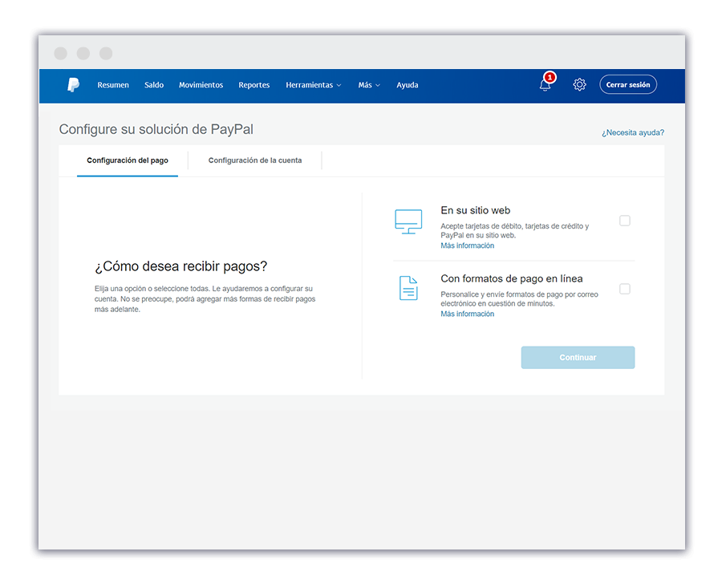Image resolution: width=722 pixels, height=588 pixels.
Task: Open the settings gear icon
Action: (579, 85)
